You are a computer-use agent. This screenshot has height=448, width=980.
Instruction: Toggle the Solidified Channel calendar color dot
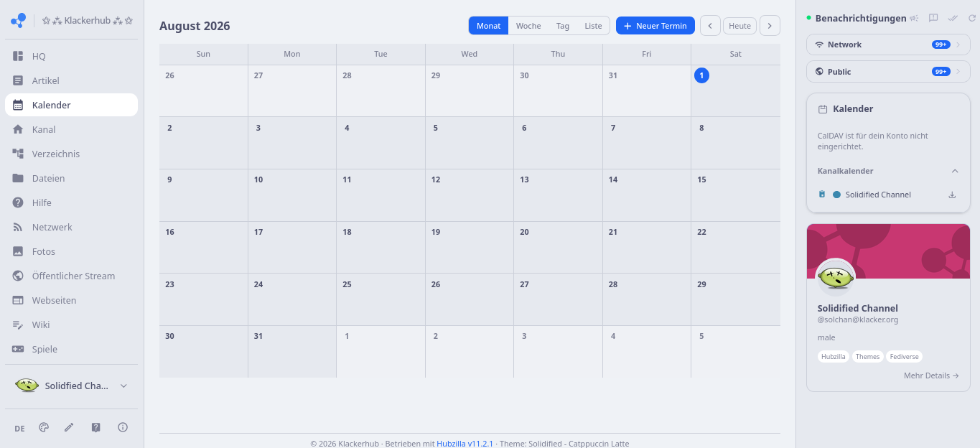pos(836,195)
